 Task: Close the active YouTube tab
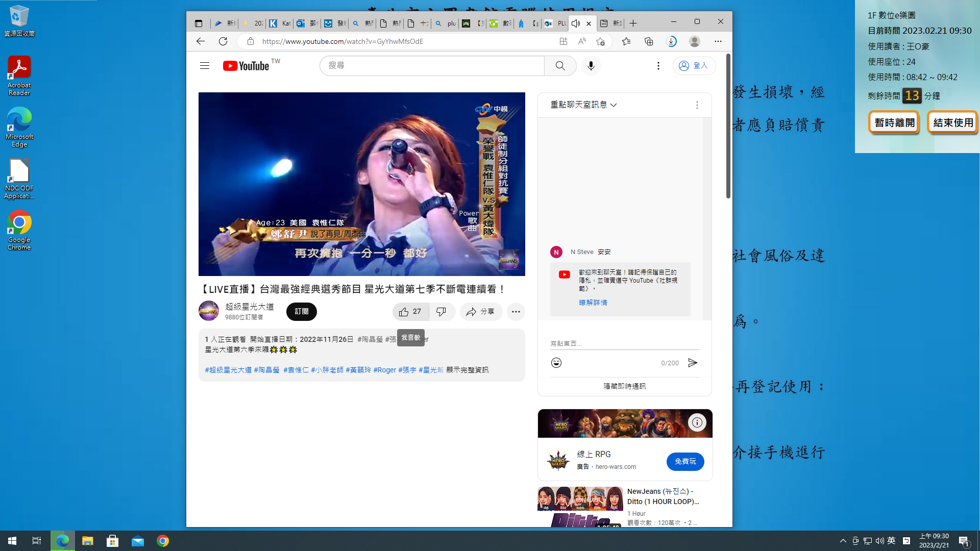589,23
